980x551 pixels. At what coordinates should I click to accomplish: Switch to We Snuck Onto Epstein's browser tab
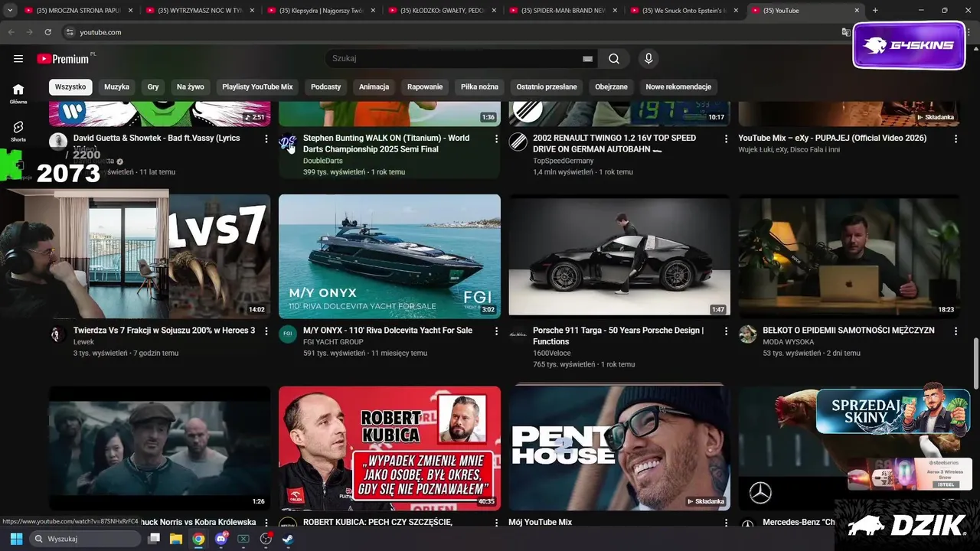684,10
